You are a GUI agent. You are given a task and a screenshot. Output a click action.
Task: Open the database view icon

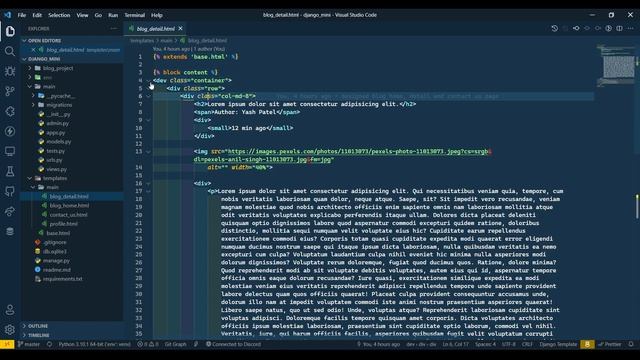[10, 231]
